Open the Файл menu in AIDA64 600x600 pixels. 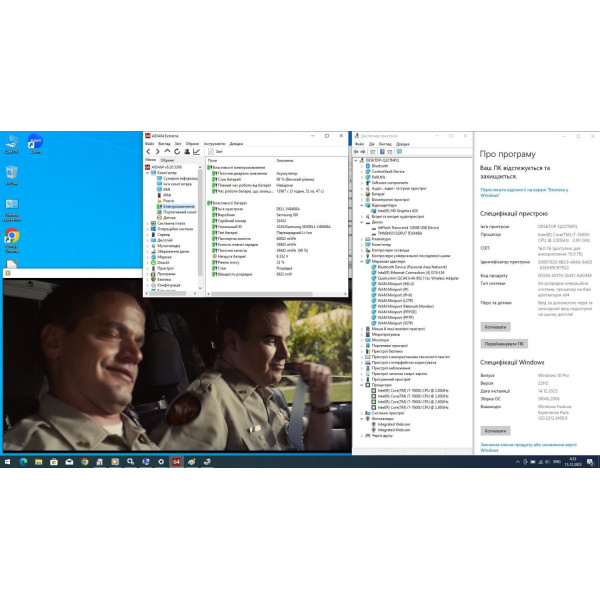[x=149, y=144]
